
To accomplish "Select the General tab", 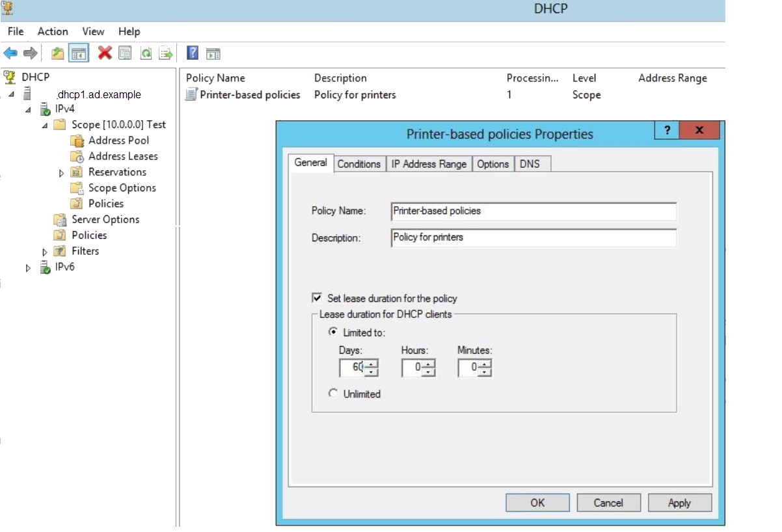I will pyautogui.click(x=311, y=163).
